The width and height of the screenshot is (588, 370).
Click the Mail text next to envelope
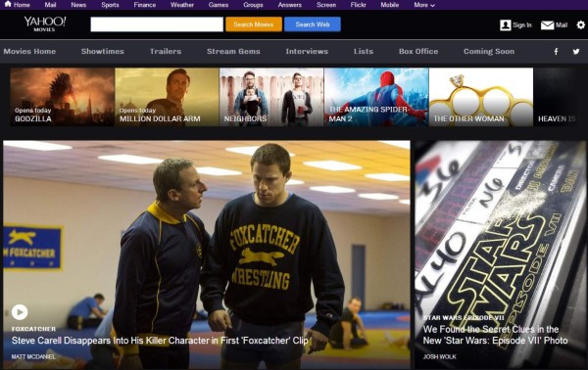click(562, 25)
